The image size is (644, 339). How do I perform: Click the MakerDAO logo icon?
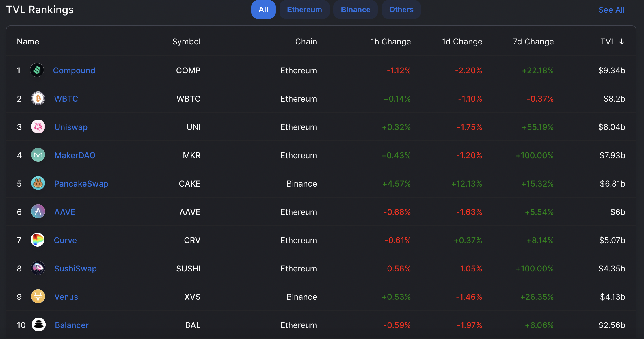click(38, 155)
